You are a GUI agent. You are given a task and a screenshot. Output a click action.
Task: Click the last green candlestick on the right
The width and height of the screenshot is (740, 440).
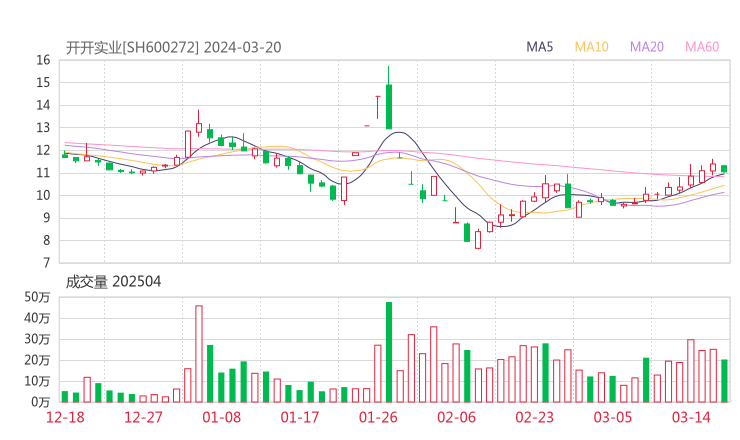[x=724, y=169]
